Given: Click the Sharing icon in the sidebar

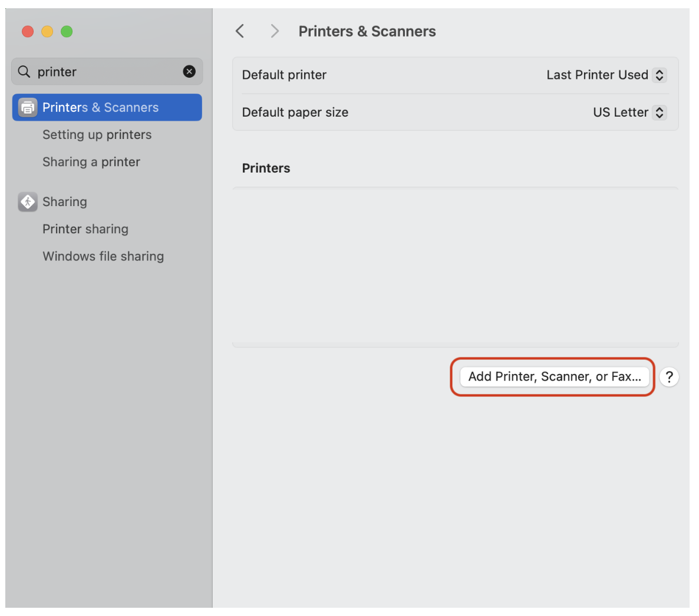Looking at the screenshot, I should (27, 201).
